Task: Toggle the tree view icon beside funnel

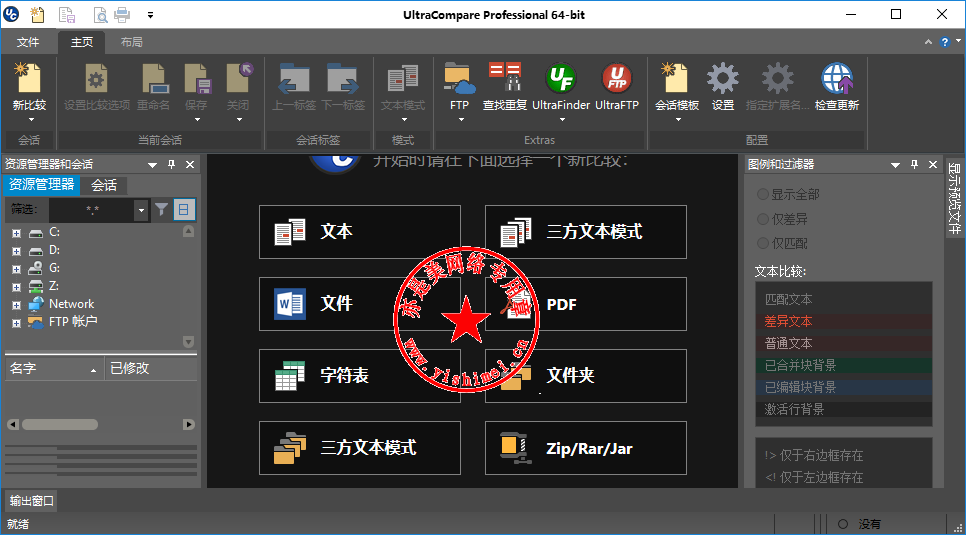Action: pos(184,210)
